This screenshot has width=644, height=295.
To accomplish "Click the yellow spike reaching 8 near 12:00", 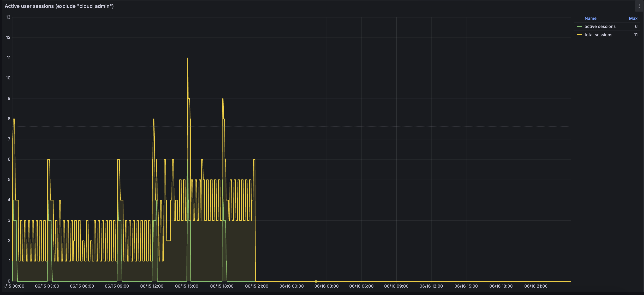I will click(154, 119).
